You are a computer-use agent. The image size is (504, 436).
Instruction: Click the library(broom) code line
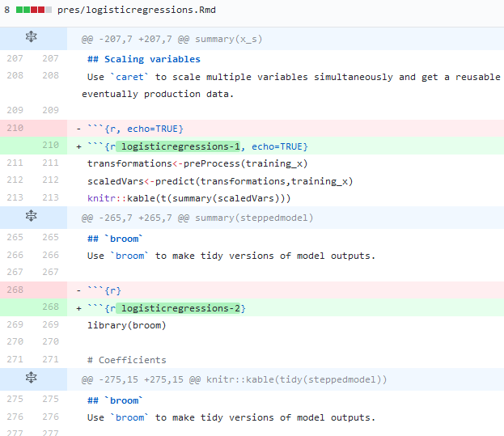[127, 325]
